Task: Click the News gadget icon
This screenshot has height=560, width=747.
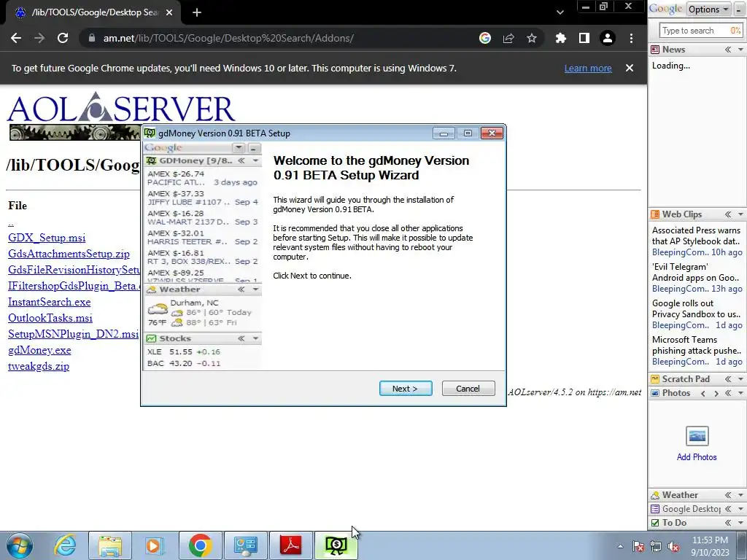Action: coord(655,50)
